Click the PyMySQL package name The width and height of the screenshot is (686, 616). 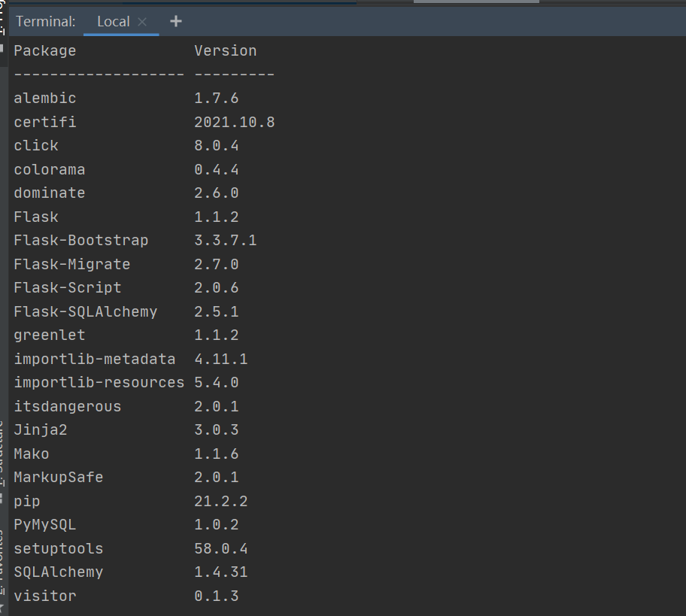pos(45,524)
